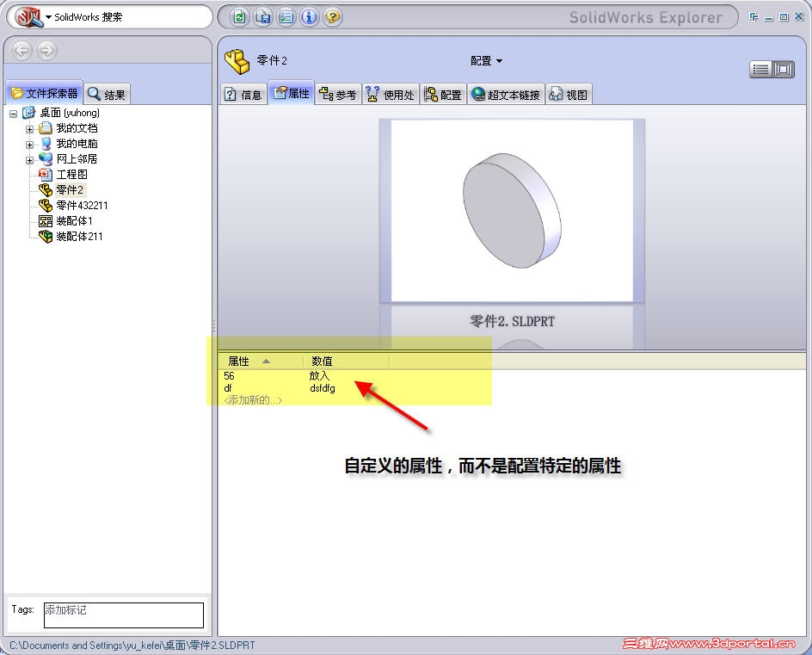Viewport: 812px width, 655px height.
Task: Click the save document toolbar icon
Action: [262, 17]
